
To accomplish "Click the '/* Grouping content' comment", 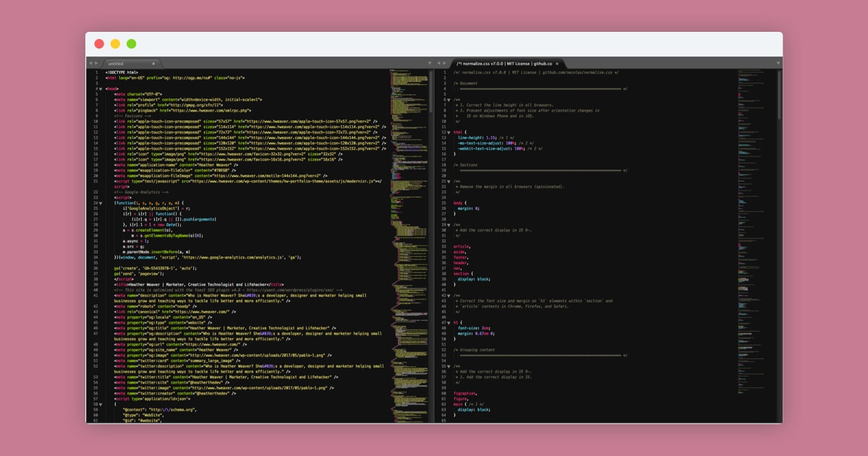I will [x=475, y=350].
